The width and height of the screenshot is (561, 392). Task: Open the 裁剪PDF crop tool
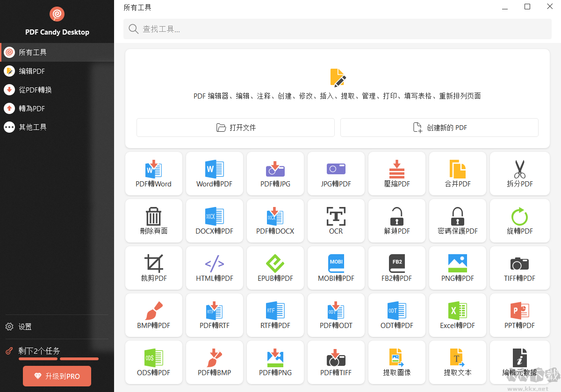click(x=153, y=268)
